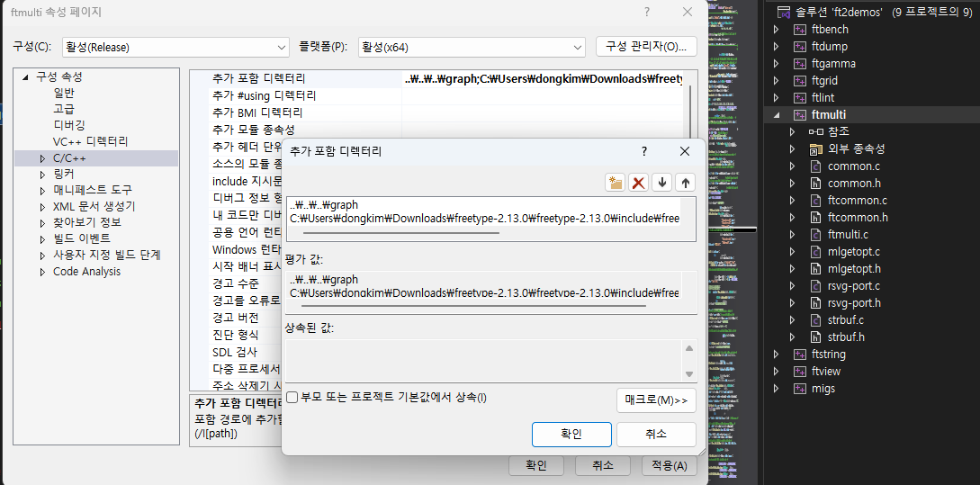Screen dimensions: 980x485
Task: Collapse the 구성 속성 tree node
Action: (x=25, y=77)
